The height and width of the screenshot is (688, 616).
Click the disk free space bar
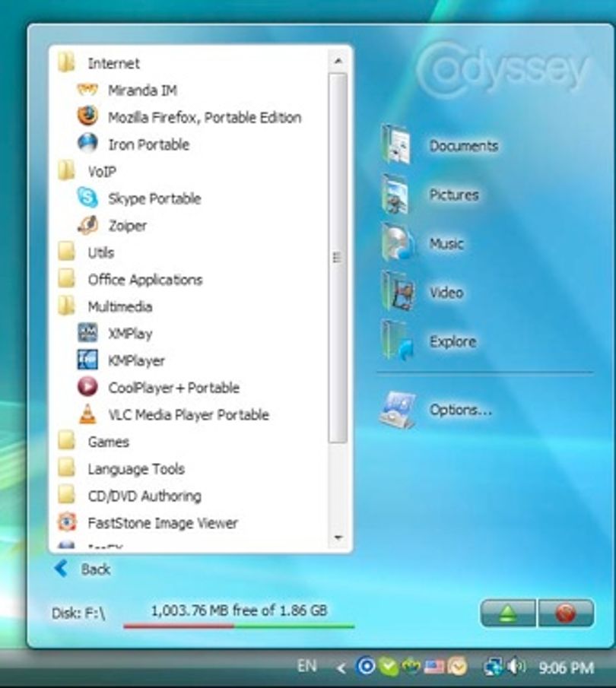pyautogui.click(x=239, y=626)
